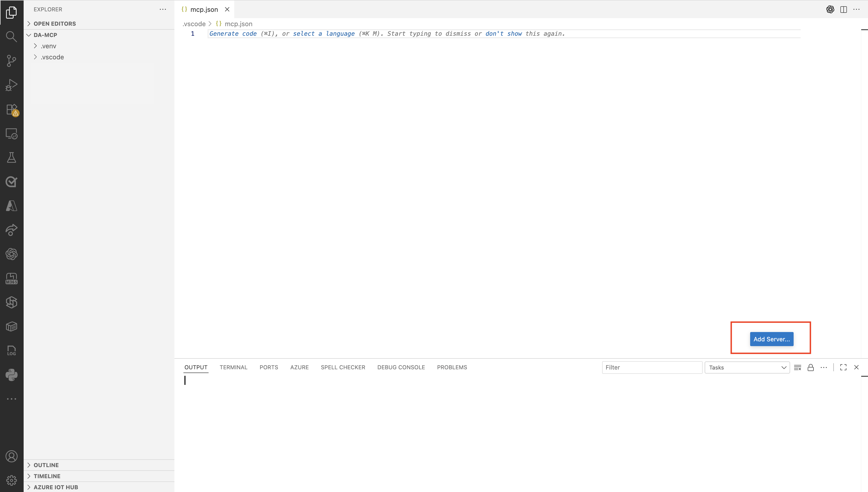
Task: Open the Tasks output channel dropdown
Action: tap(747, 367)
